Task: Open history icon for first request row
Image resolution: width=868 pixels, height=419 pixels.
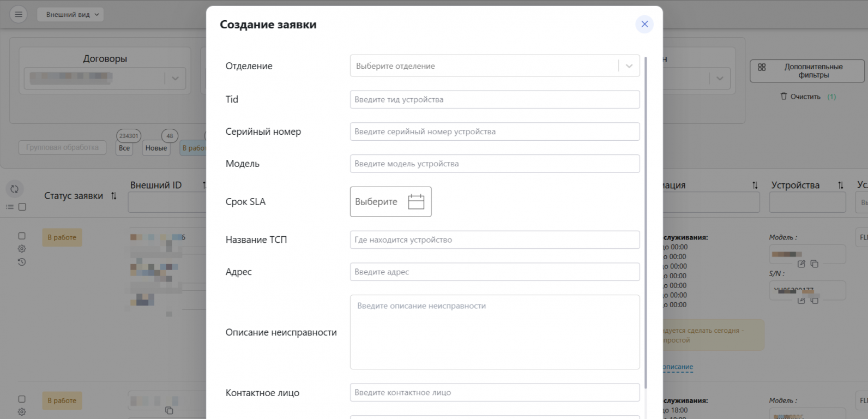Action: tap(22, 262)
